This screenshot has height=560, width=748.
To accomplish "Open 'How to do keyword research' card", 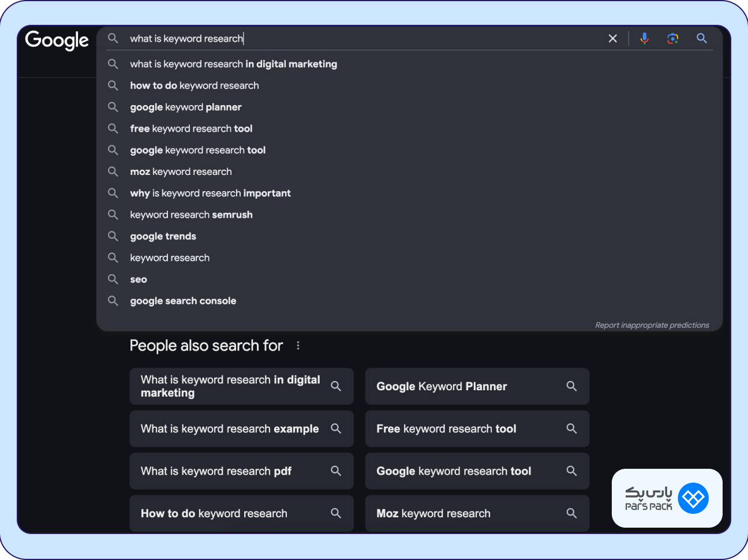I will [241, 513].
